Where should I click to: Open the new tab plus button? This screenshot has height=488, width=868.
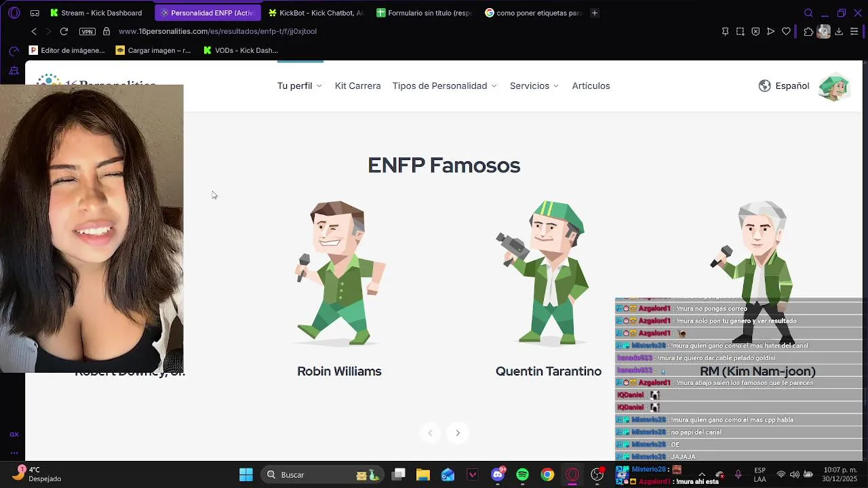coord(595,13)
